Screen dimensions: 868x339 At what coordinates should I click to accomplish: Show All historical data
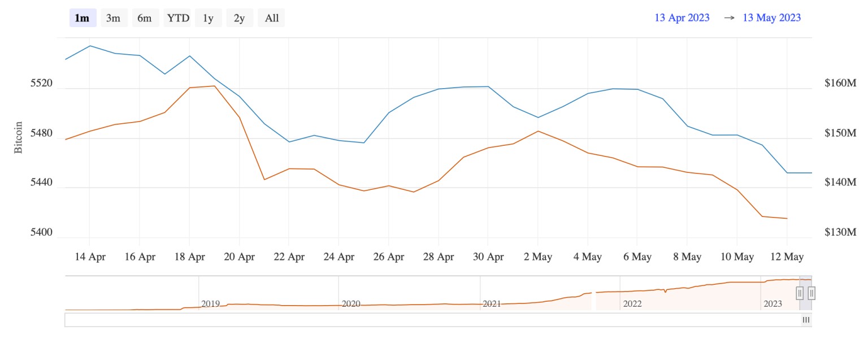pyautogui.click(x=272, y=18)
